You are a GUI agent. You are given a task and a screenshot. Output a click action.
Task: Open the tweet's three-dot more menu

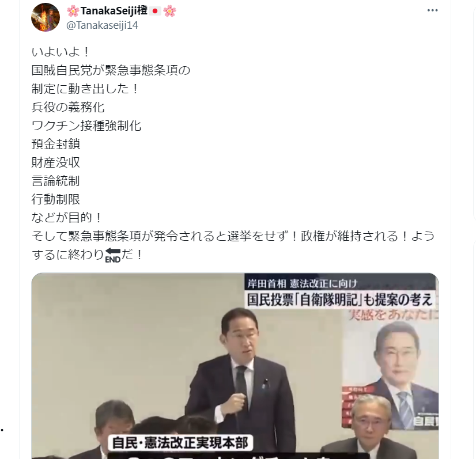coord(432,10)
